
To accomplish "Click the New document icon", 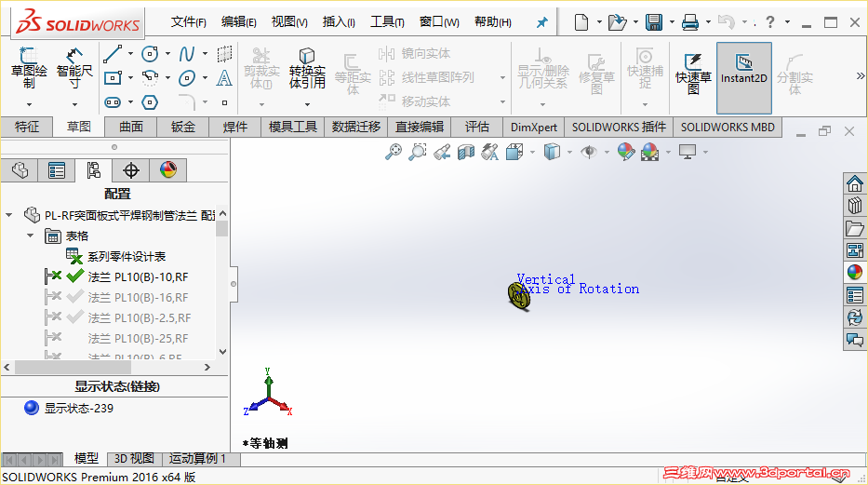I will pyautogui.click(x=581, y=22).
